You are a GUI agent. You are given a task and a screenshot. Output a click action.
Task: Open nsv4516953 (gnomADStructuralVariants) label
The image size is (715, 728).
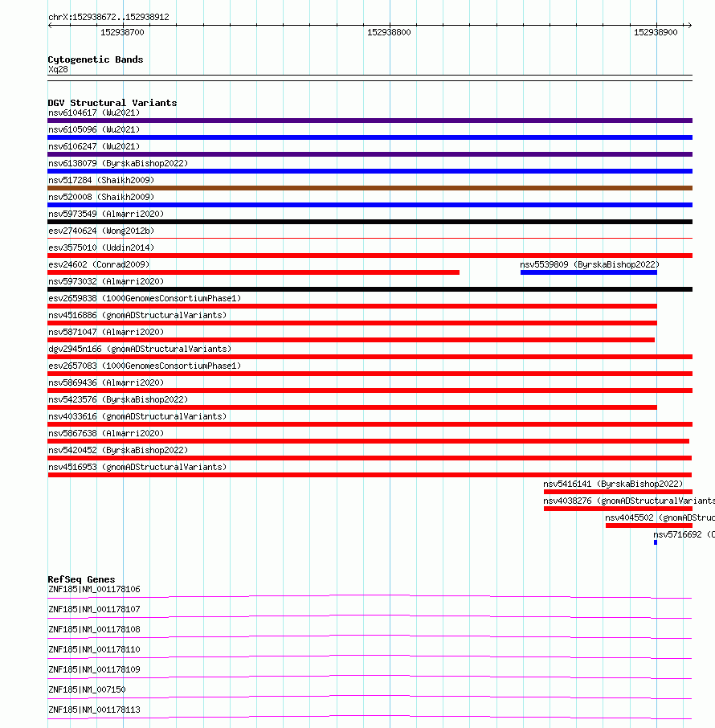click(x=137, y=467)
